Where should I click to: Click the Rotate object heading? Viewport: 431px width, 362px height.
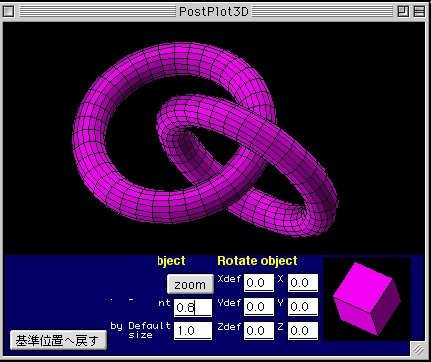[x=257, y=261]
